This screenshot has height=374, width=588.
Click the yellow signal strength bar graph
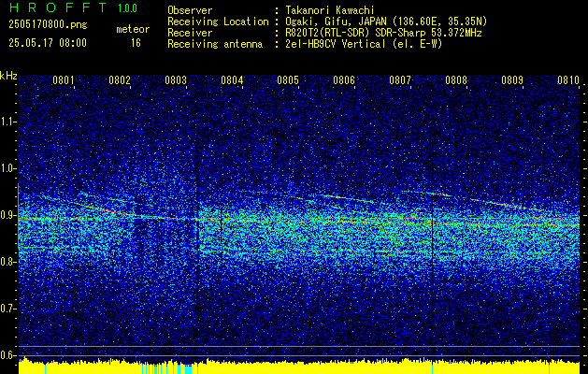299,367
